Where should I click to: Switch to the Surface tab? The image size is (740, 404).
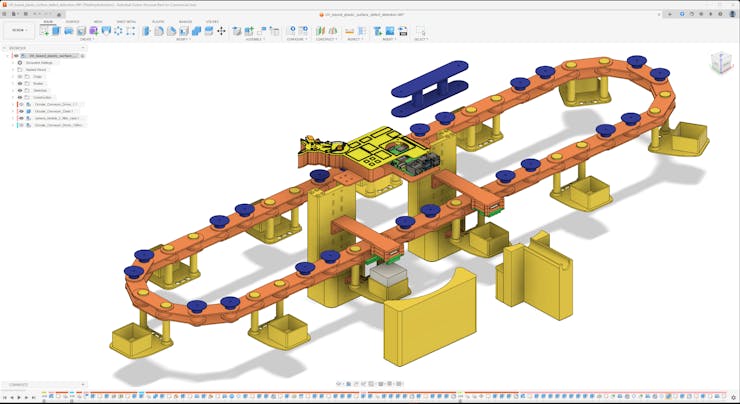[x=73, y=21]
